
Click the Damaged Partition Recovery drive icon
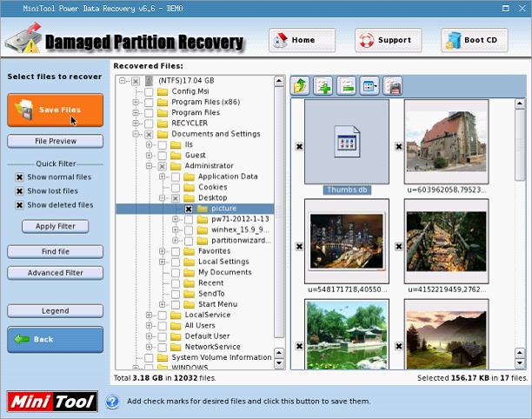point(23,37)
